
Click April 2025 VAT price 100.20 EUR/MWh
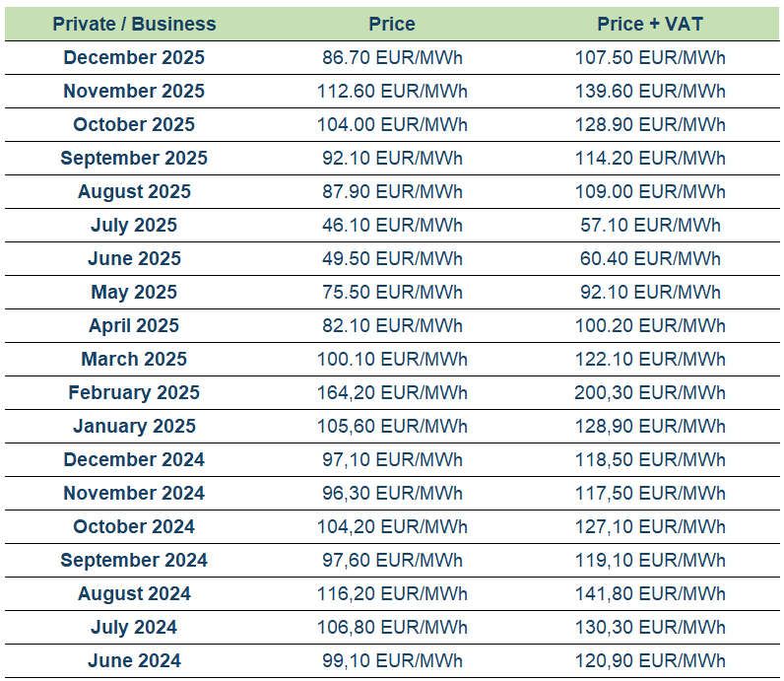tap(650, 325)
